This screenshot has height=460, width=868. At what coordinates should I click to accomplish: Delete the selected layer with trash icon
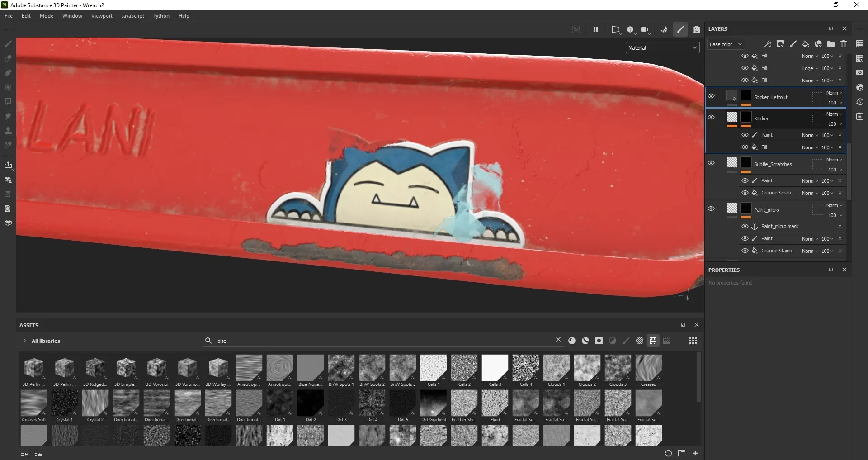(x=844, y=44)
